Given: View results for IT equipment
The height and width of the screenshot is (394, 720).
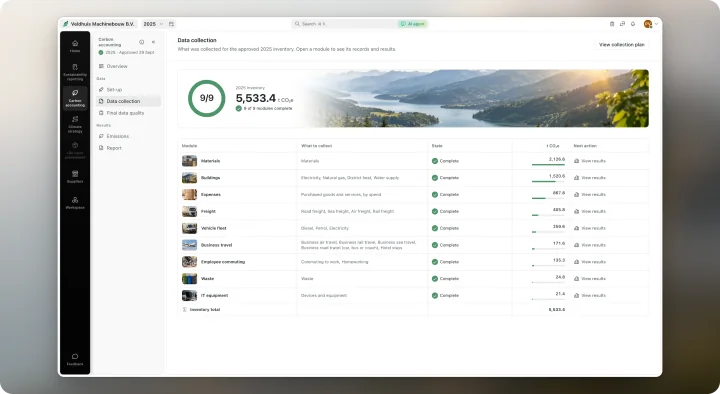Looking at the screenshot, I should pos(590,296).
